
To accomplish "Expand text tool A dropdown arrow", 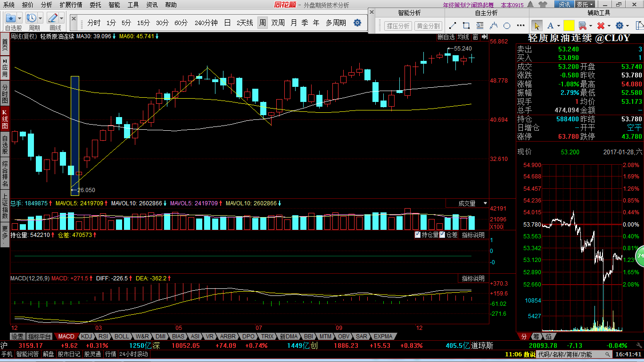I will (x=559, y=26).
